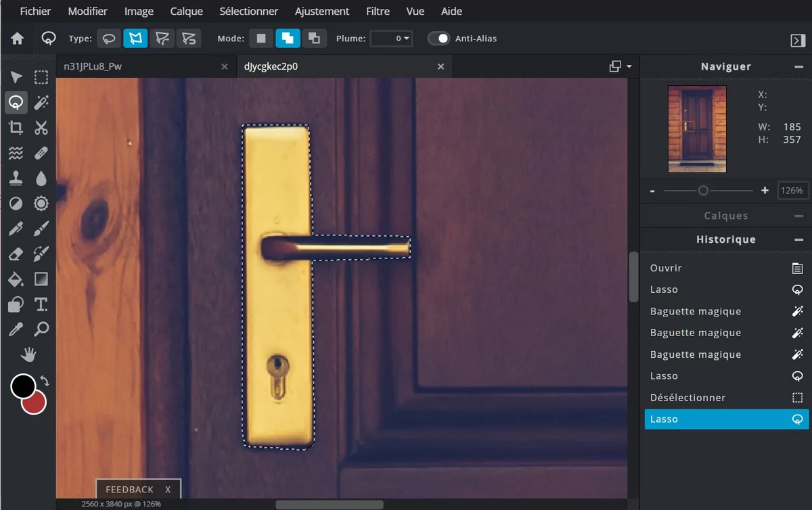Select the Heal bandage tool

41,153
